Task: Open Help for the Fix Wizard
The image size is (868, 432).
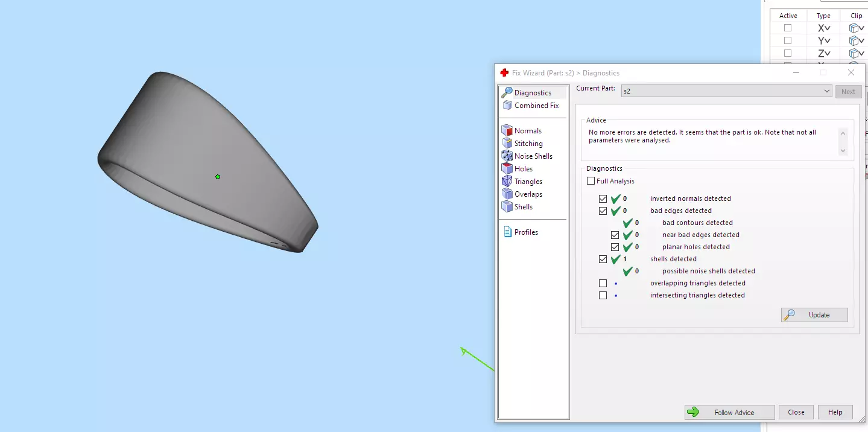Action: (x=835, y=412)
